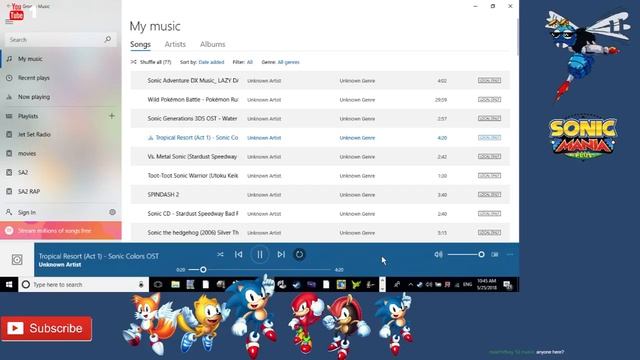Click the Cortana microphone icon

coord(141,284)
